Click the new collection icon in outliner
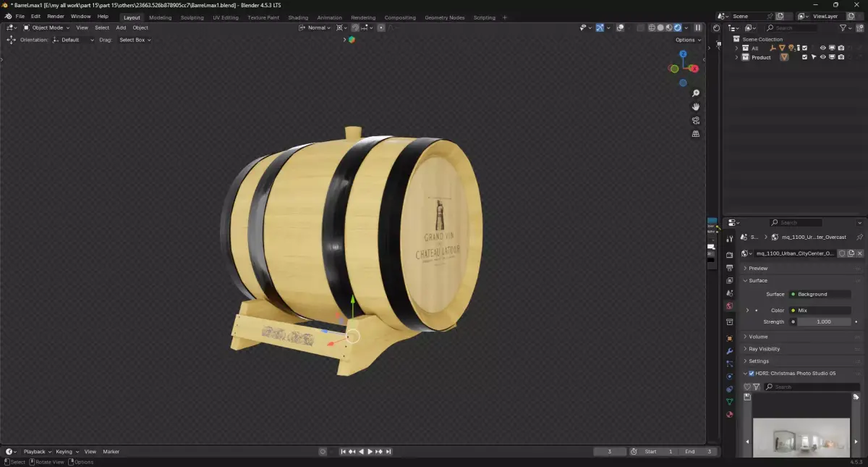This screenshot has width=868, height=467. point(859,28)
